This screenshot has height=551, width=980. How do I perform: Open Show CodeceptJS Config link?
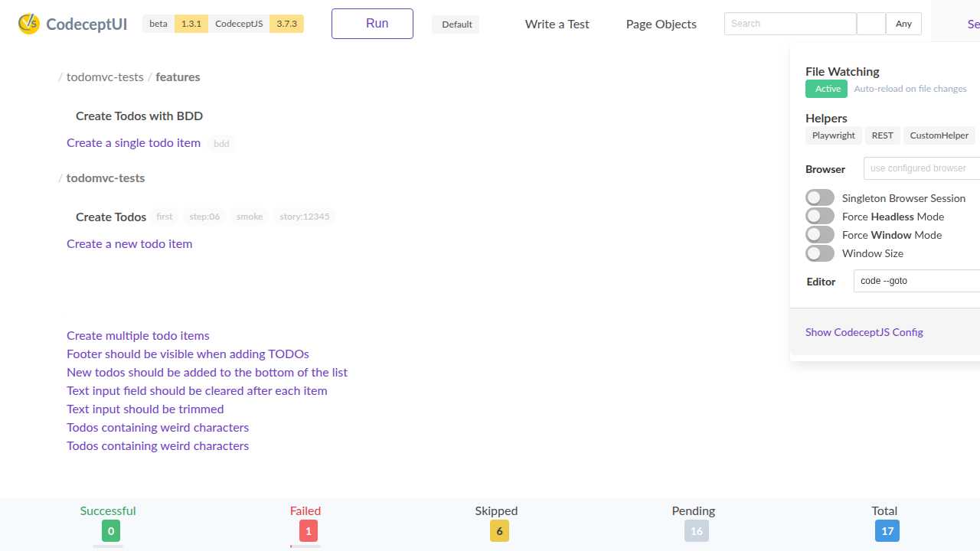click(864, 332)
